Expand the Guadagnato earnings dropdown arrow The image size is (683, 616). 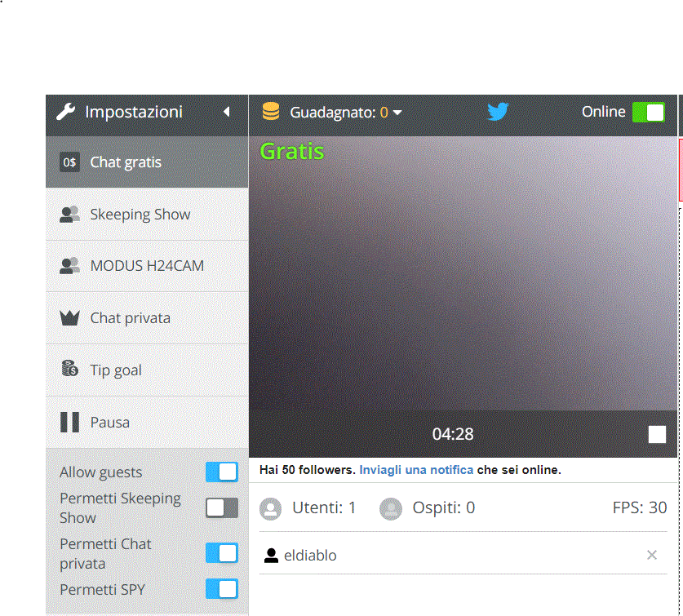(x=397, y=113)
